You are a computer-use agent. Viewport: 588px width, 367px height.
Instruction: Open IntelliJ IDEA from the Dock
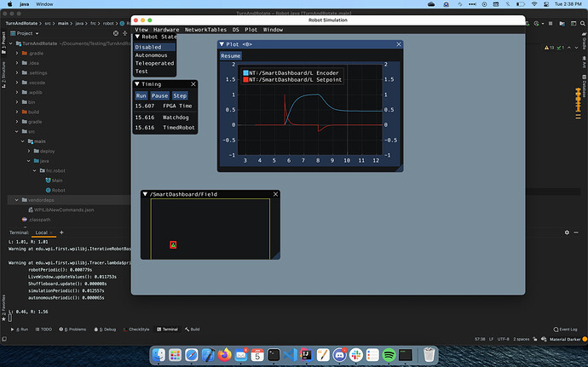pyautogui.click(x=307, y=354)
